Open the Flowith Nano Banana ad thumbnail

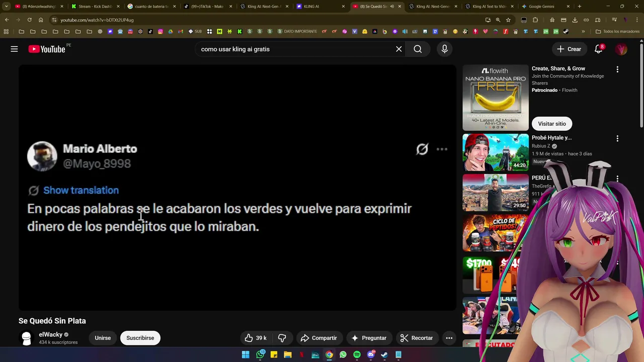(496, 98)
